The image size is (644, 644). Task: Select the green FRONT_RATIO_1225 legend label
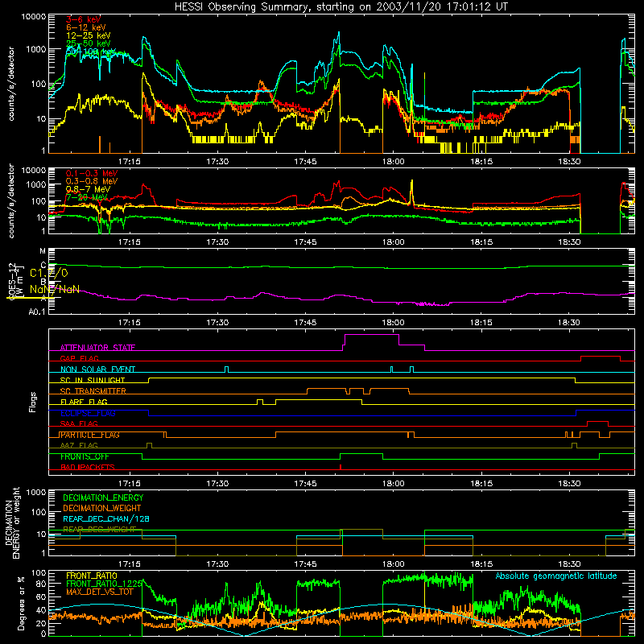(104, 584)
